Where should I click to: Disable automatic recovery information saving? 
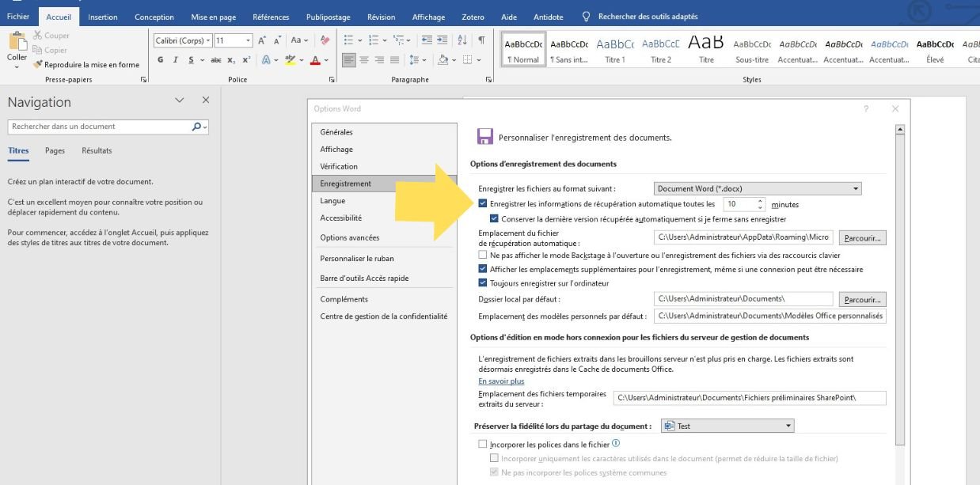coord(483,203)
